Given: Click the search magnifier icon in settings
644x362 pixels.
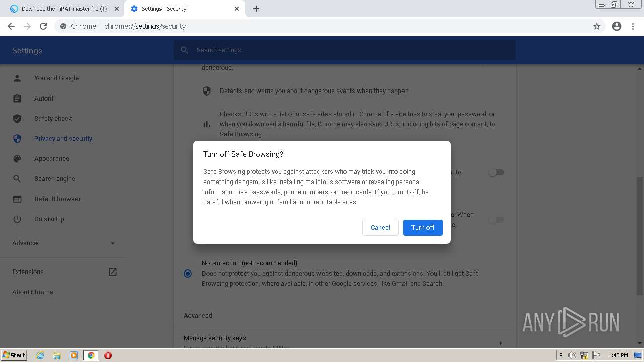Looking at the screenshot, I should click(184, 50).
